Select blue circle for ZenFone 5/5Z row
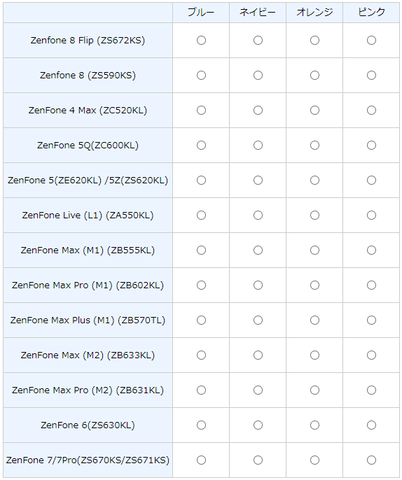The image size is (402, 480). coord(201,180)
